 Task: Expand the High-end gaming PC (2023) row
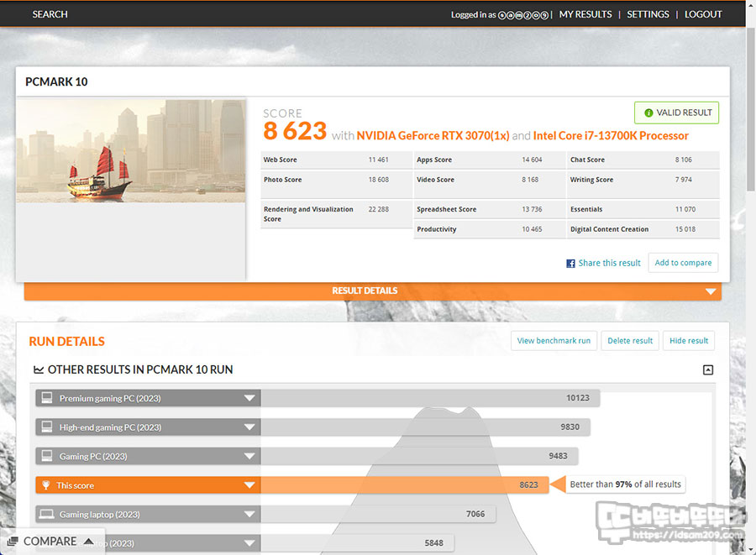point(249,427)
